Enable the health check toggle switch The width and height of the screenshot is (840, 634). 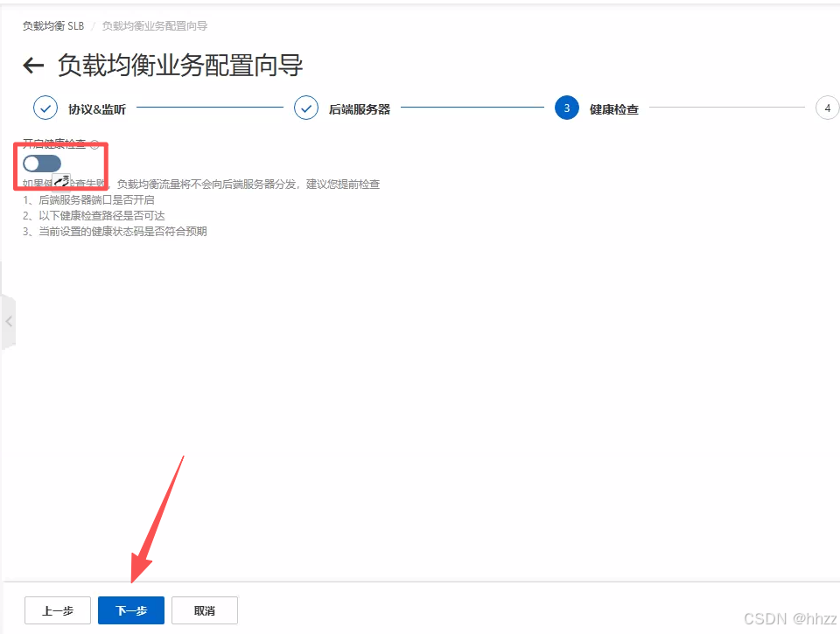pyautogui.click(x=41, y=164)
